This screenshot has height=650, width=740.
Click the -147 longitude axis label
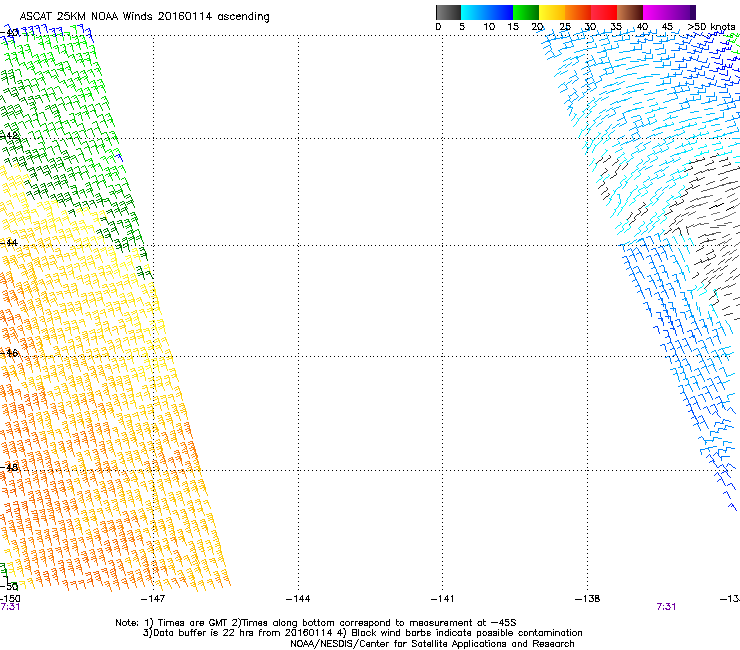(153, 599)
